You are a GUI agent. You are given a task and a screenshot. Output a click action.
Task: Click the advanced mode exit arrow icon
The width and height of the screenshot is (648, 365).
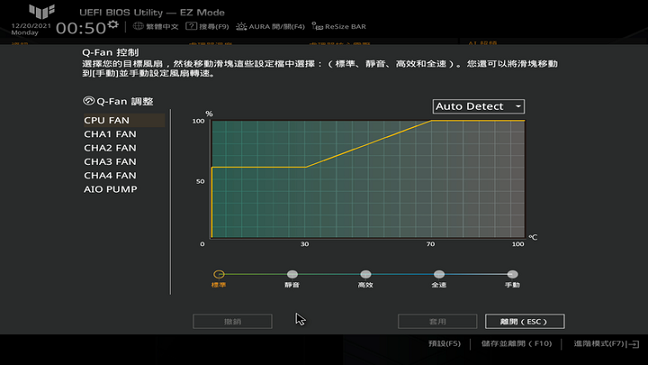(x=634, y=344)
